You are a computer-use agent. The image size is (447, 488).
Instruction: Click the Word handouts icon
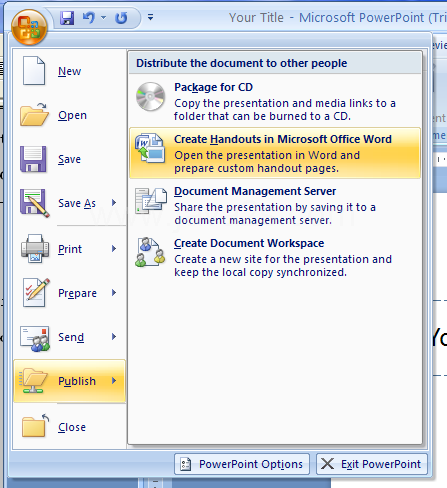point(150,148)
